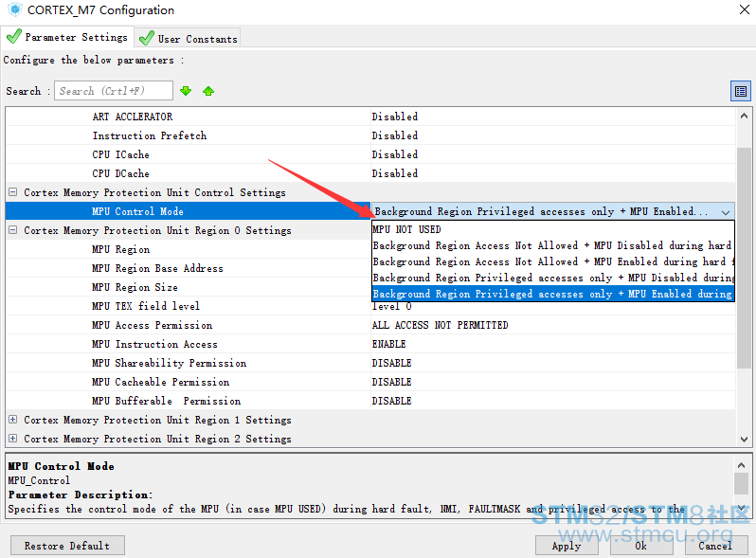Viewport: 756px width, 558px height.
Task: Expand the MPU Region 2 Settings group
Action: coord(13,439)
